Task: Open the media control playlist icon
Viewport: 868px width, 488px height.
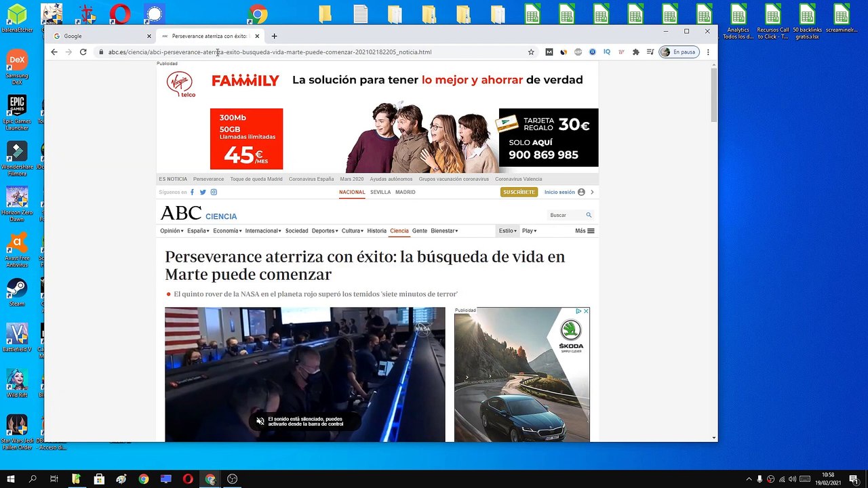Action: click(x=650, y=52)
